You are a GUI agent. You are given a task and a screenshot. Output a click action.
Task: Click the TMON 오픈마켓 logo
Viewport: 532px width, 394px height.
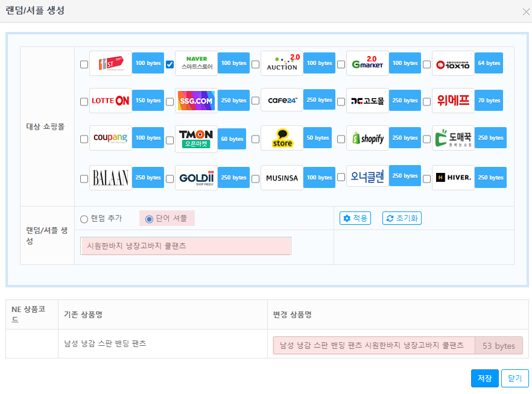(196, 139)
